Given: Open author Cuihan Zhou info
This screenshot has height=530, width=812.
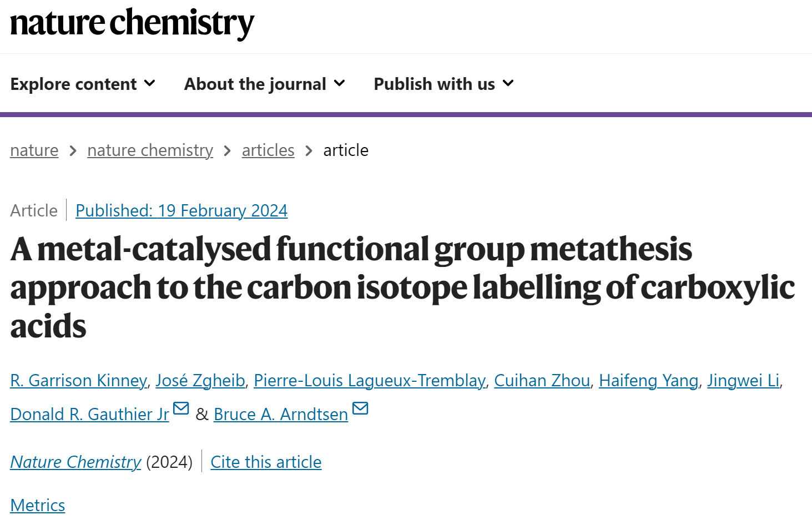Looking at the screenshot, I should click(542, 381).
